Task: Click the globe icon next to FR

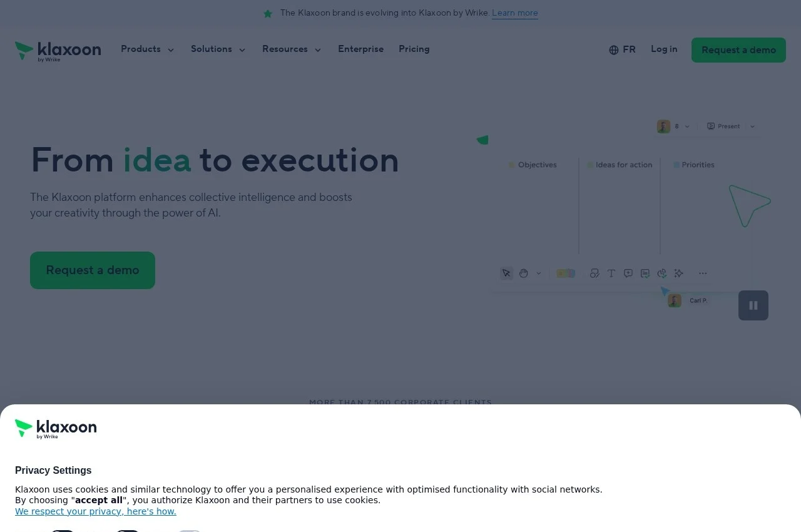Action: (x=614, y=50)
